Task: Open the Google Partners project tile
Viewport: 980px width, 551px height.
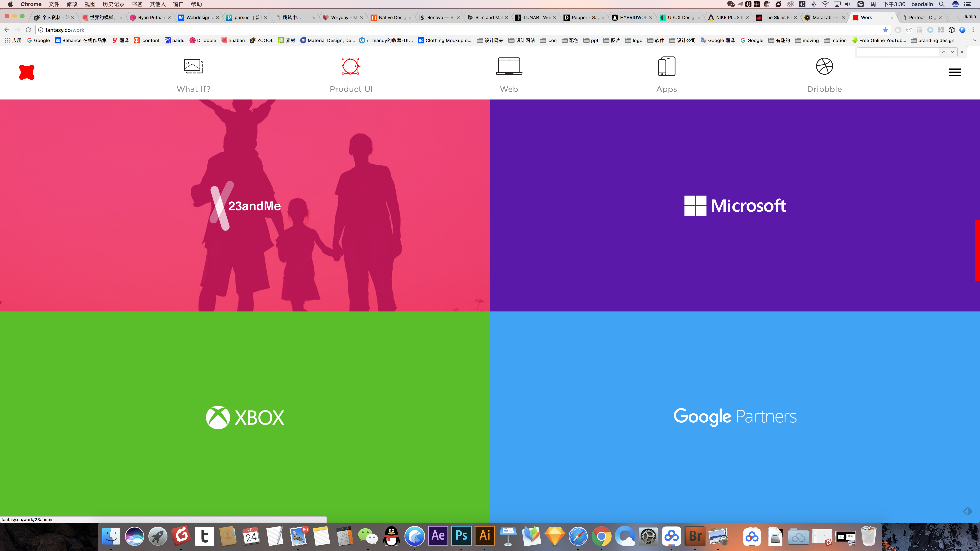Action: (x=735, y=417)
